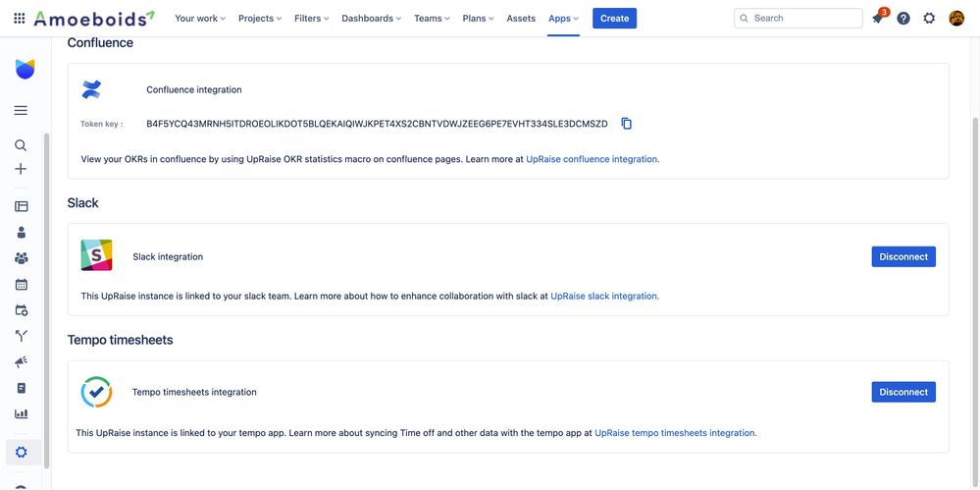
Task: Expand the Teams dropdown
Action: point(432,18)
